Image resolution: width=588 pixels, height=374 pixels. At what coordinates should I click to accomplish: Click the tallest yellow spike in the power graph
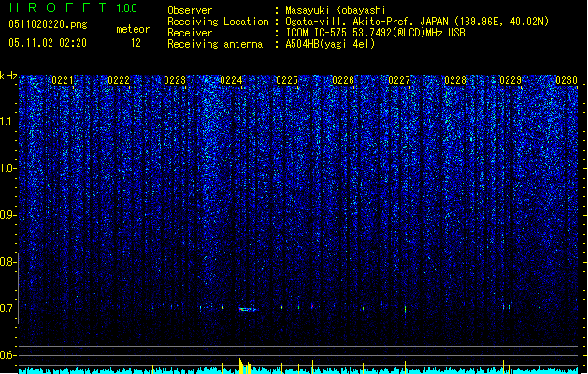point(241,366)
